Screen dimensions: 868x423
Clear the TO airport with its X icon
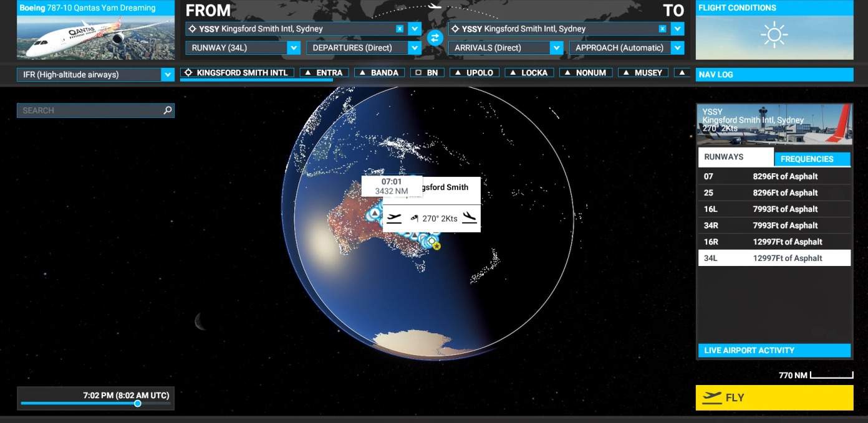pos(663,29)
